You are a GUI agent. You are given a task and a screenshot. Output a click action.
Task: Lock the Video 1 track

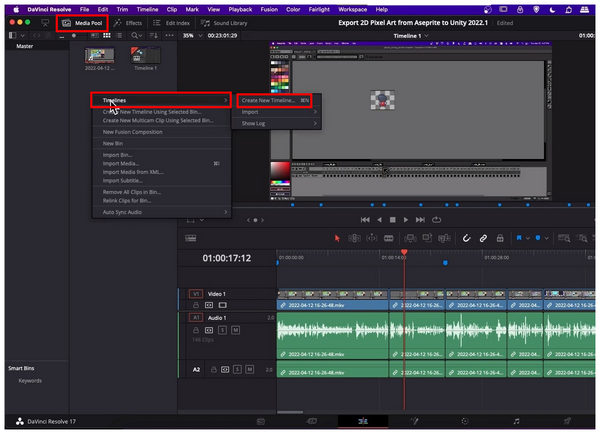196,305
